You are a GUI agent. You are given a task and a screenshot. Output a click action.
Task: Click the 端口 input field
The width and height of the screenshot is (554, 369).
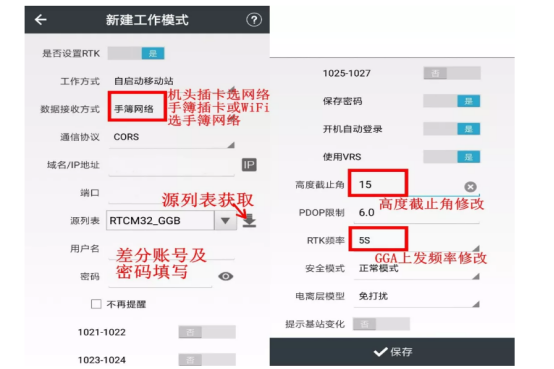172,194
